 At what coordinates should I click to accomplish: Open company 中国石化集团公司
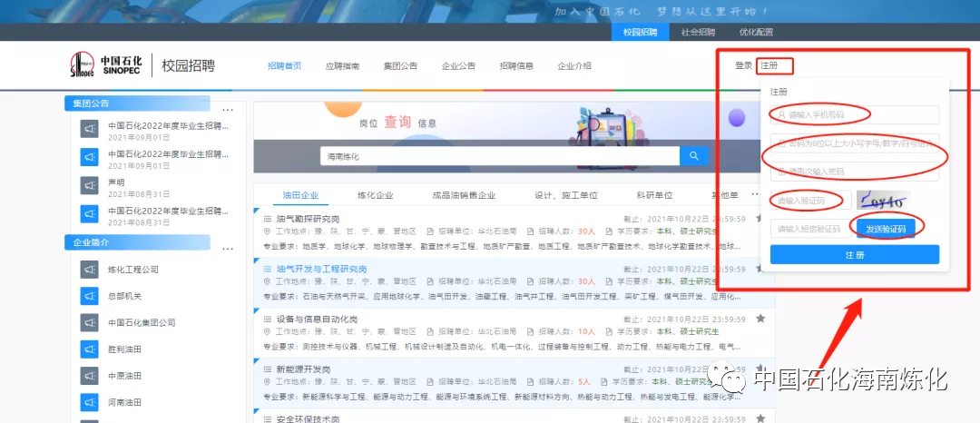[142, 322]
